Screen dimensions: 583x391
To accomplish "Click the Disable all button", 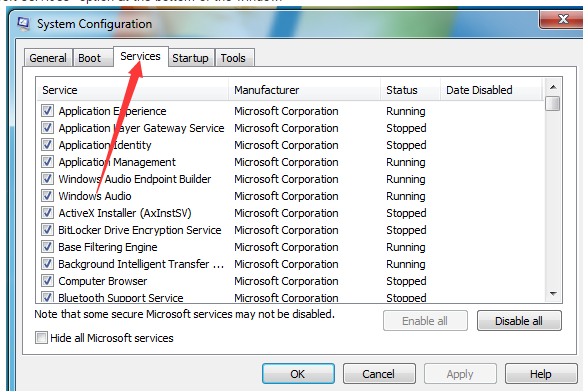I will click(x=519, y=321).
